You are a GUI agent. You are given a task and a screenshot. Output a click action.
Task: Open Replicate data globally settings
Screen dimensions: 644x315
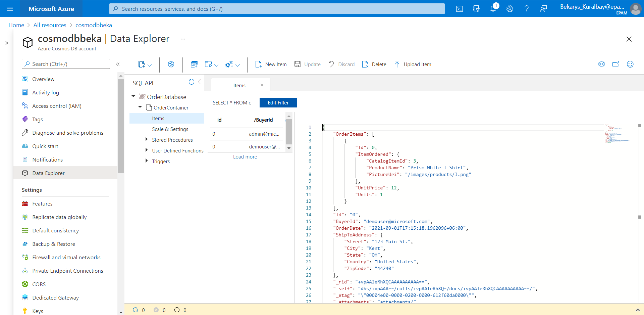(x=59, y=217)
